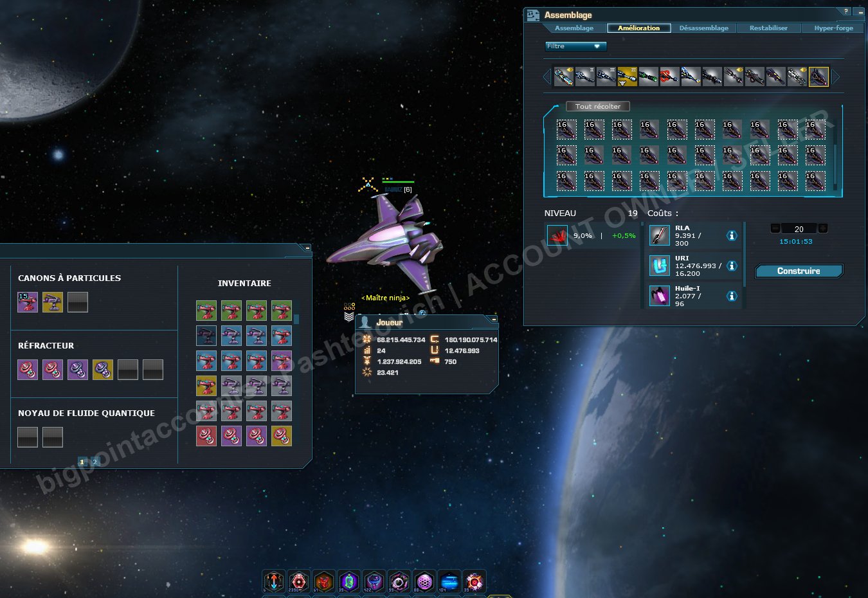Image resolution: width=868 pixels, height=598 pixels.
Task: Open the Hyper-forge tab
Action: [833, 28]
